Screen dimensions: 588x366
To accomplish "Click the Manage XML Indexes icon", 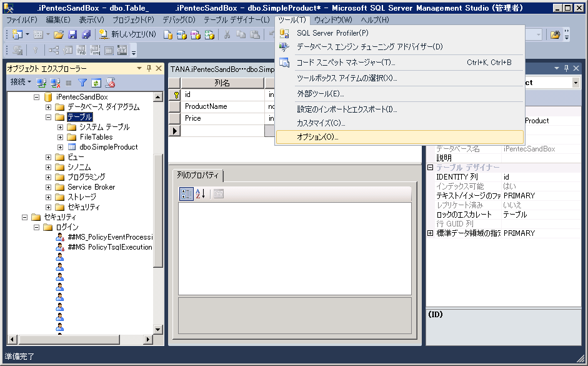I will click(95, 50).
